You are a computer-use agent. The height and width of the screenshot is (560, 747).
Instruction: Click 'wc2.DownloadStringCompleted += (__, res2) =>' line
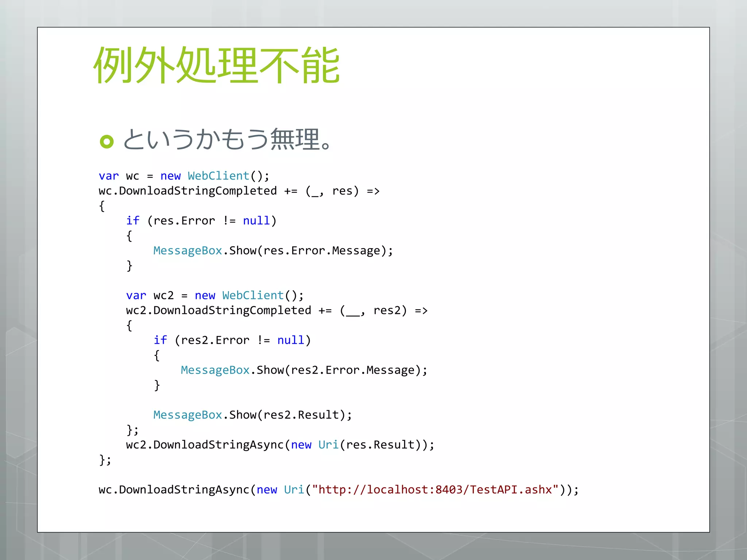277,311
